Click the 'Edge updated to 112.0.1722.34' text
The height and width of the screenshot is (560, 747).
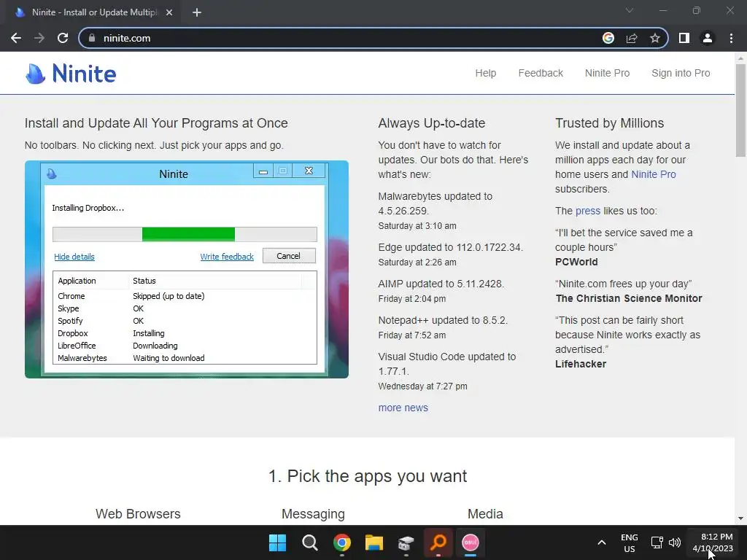[450, 247]
